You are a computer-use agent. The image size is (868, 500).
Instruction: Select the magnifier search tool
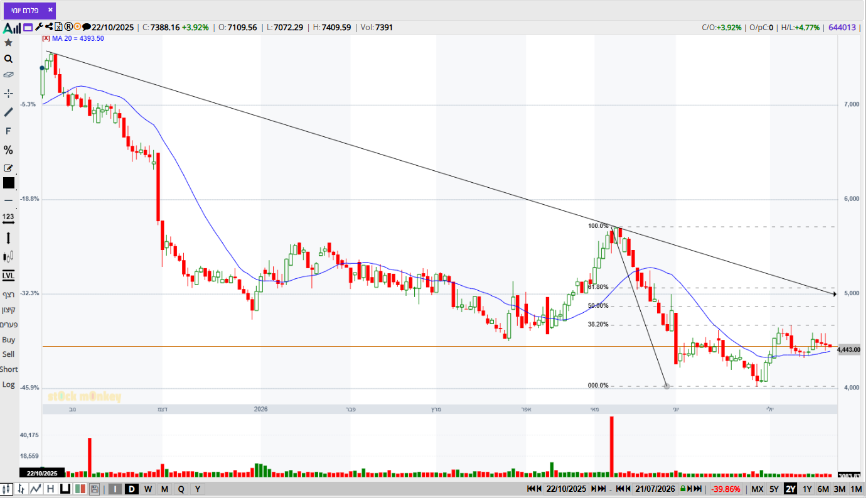(x=8, y=59)
